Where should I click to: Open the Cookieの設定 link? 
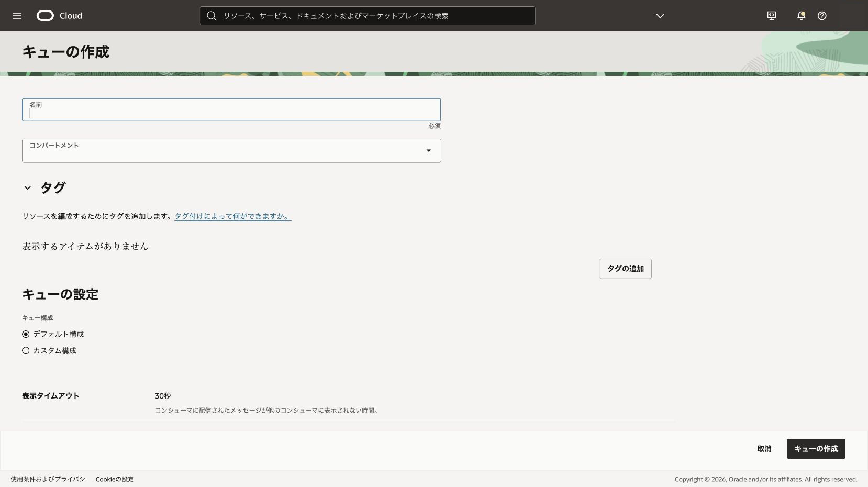115,479
